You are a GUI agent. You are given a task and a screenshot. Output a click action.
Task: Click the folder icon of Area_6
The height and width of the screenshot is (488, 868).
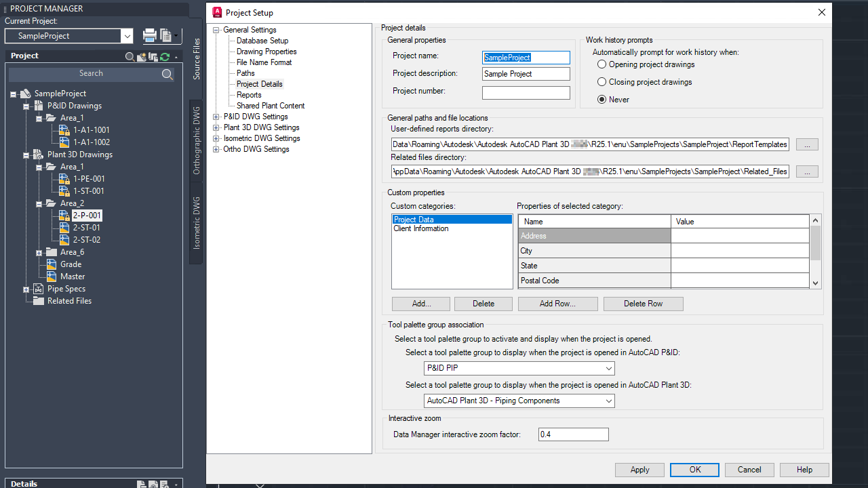pyautogui.click(x=52, y=252)
